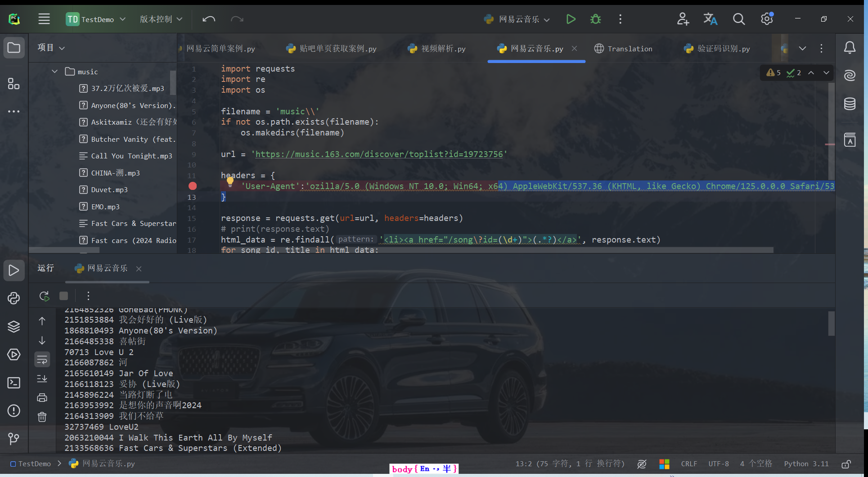This screenshot has height=477, width=868.
Task: Open the Notifications bell
Action: coord(850,48)
